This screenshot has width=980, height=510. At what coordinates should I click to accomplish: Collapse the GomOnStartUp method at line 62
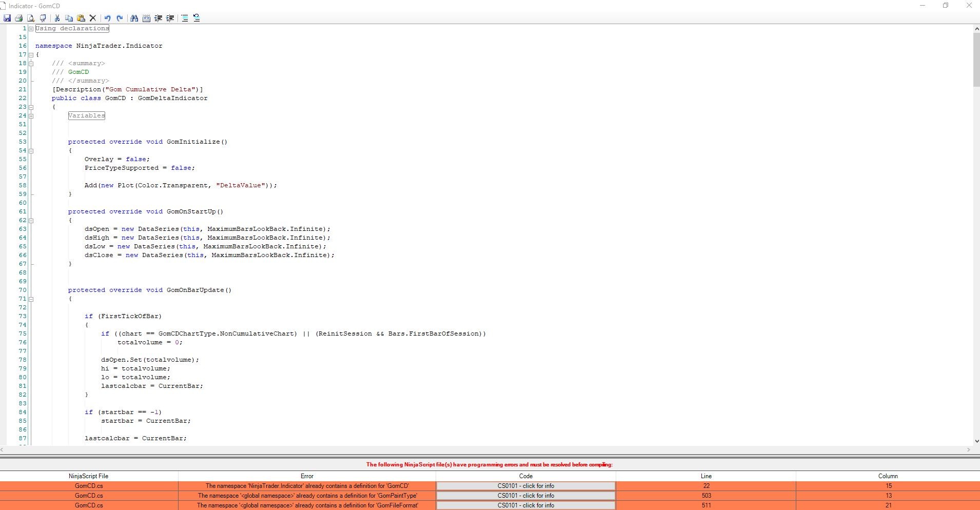pyautogui.click(x=31, y=221)
